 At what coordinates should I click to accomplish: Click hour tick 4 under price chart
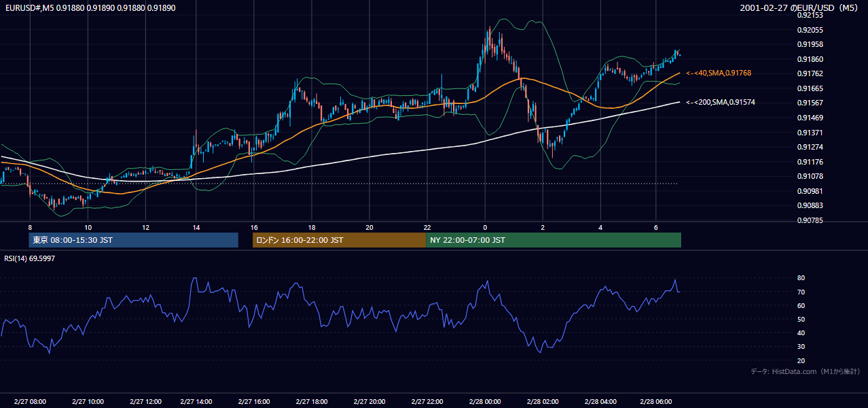[x=600, y=226]
